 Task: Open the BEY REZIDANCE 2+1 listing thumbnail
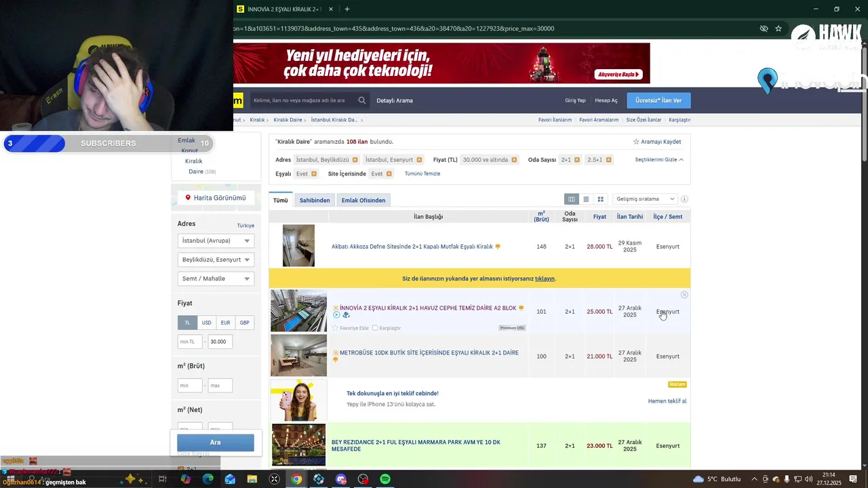[x=298, y=445]
